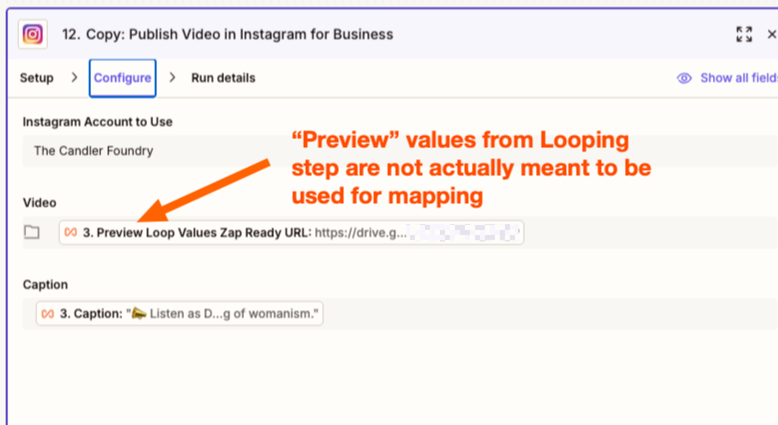The height and width of the screenshot is (425, 778).
Task: Click the eye icon beside Show all fields
Action: coord(685,78)
